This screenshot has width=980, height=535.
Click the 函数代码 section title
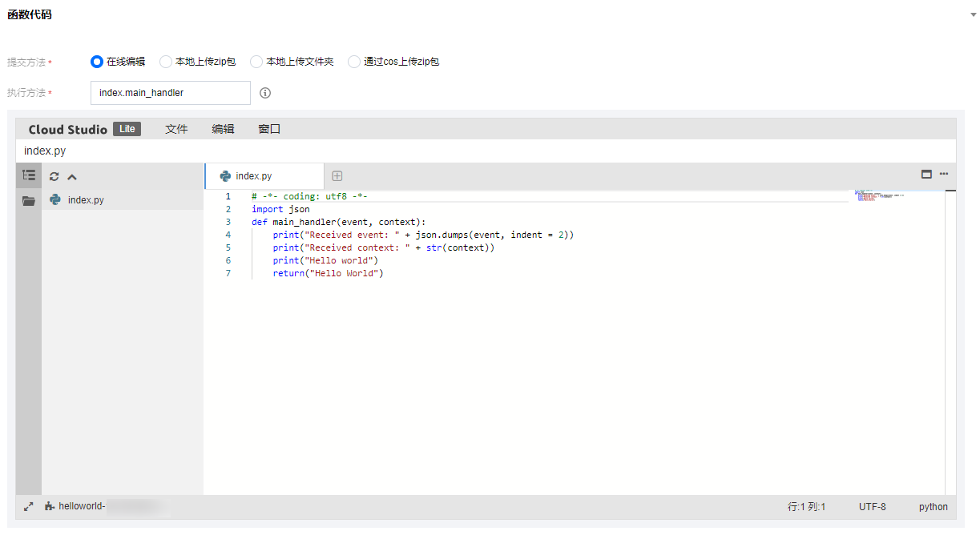pos(30,14)
